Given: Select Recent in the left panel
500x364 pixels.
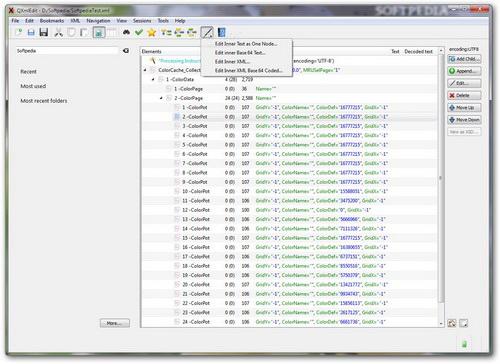Looking at the screenshot, I should (x=29, y=72).
